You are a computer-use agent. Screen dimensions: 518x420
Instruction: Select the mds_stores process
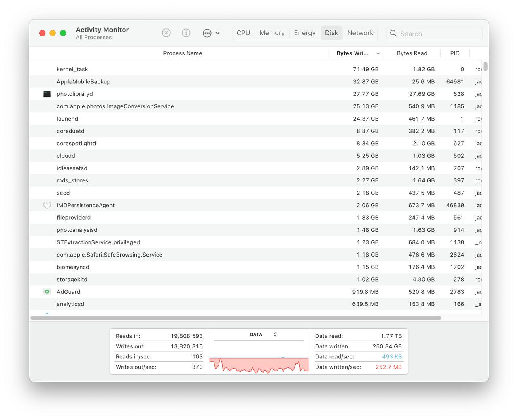[x=72, y=180]
